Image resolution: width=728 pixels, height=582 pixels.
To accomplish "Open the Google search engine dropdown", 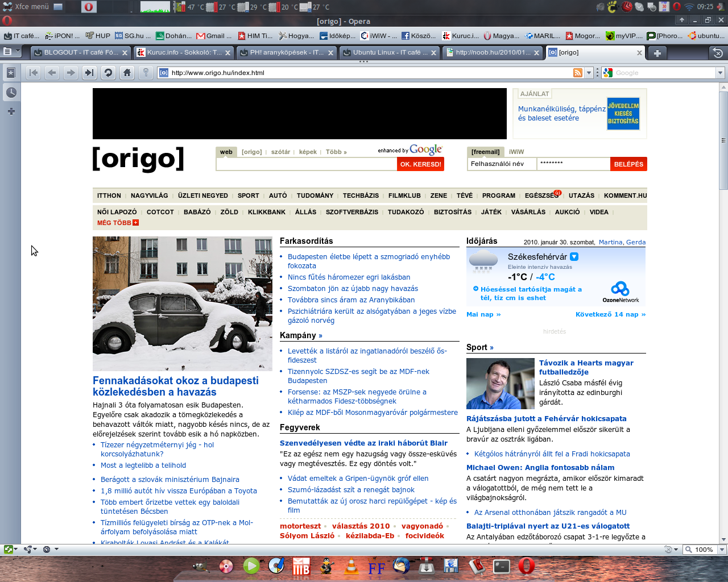I will coord(720,73).
